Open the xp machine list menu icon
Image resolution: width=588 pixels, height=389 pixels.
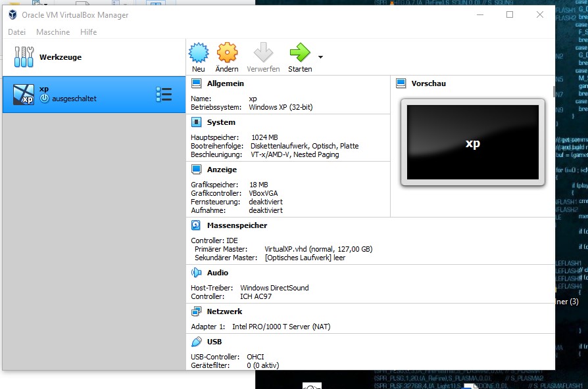click(x=164, y=95)
